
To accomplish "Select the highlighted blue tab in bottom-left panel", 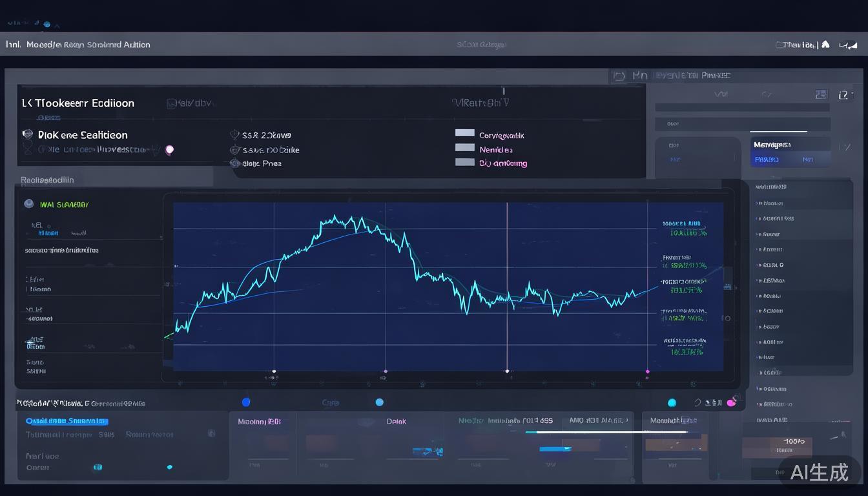I will point(67,421).
